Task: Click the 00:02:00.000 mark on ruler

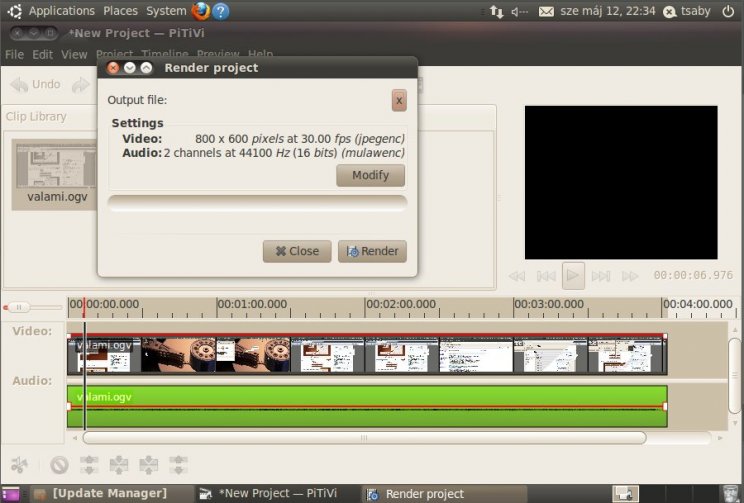Action: (x=400, y=304)
